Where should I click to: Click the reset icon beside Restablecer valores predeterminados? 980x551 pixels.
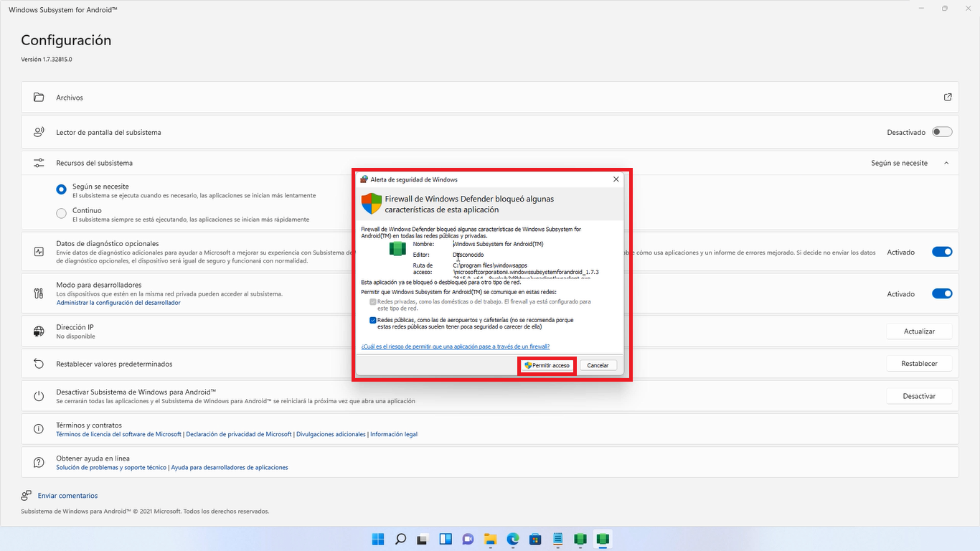coord(39,364)
